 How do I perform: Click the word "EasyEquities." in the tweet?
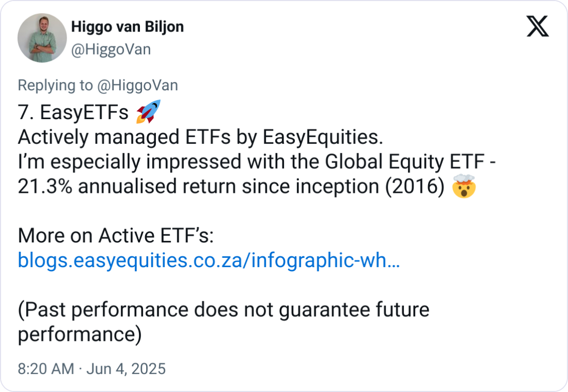(323, 137)
